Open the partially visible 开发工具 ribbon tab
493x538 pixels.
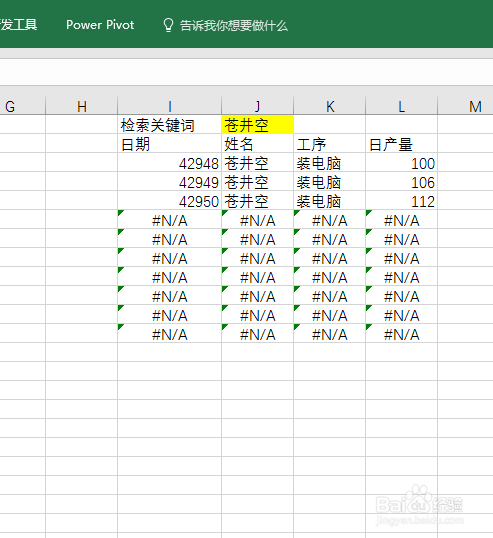click(19, 25)
